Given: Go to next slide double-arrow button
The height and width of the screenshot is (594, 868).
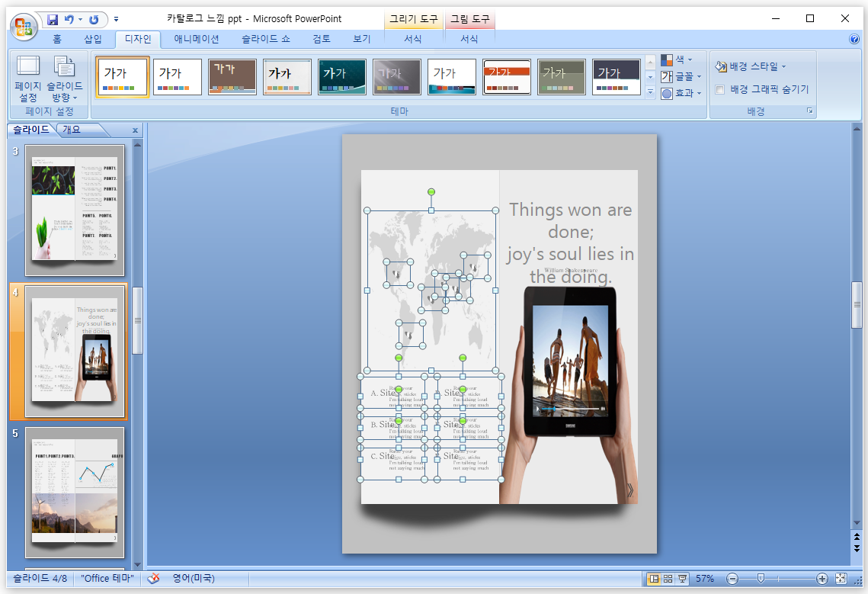Looking at the screenshot, I should pos(857,548).
